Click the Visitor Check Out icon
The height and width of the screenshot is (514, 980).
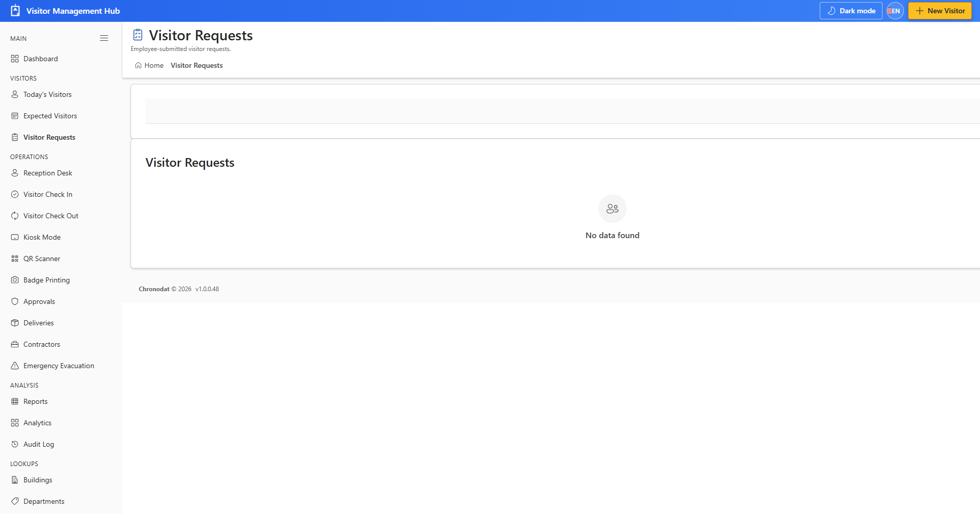tap(15, 216)
